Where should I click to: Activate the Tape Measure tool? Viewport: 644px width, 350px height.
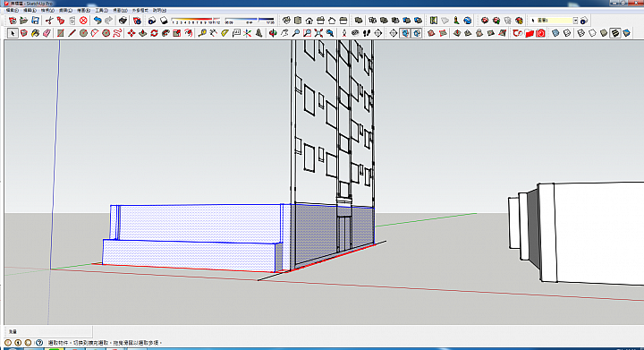coord(202,33)
